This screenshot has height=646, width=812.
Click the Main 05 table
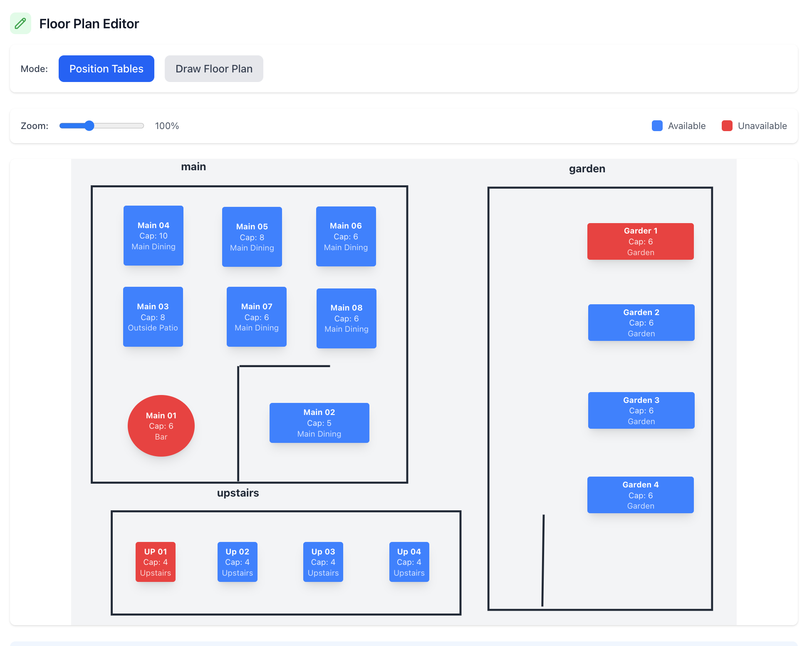coord(252,237)
